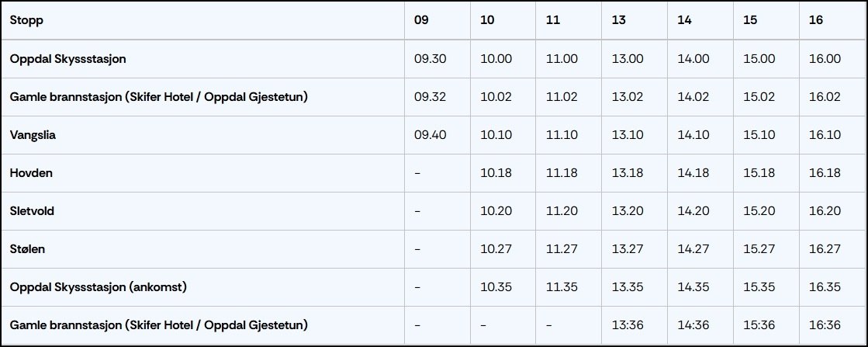The height and width of the screenshot is (347, 868).
Task: Click Oppdal Skyssstasjon (ankomst) row label
Action: coord(99,287)
